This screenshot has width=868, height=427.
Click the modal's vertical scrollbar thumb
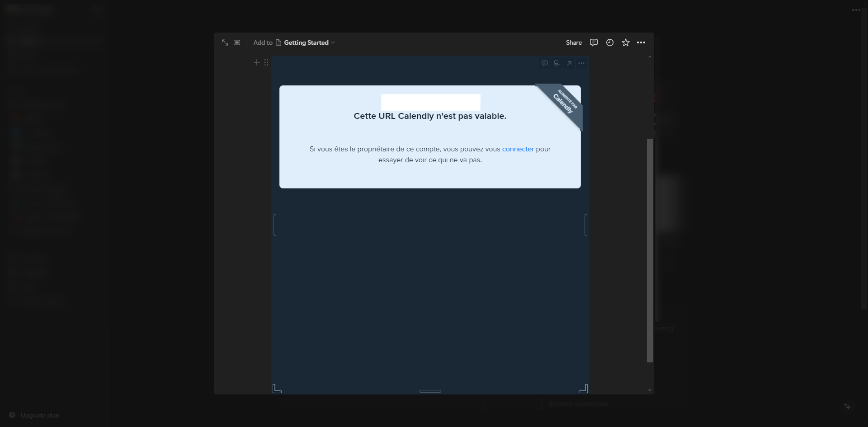650,250
